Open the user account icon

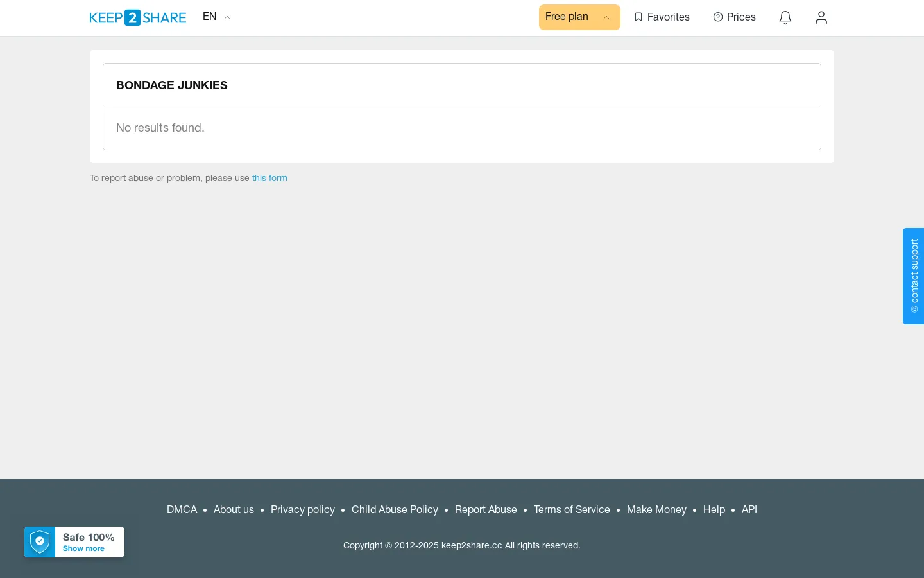point(821,17)
